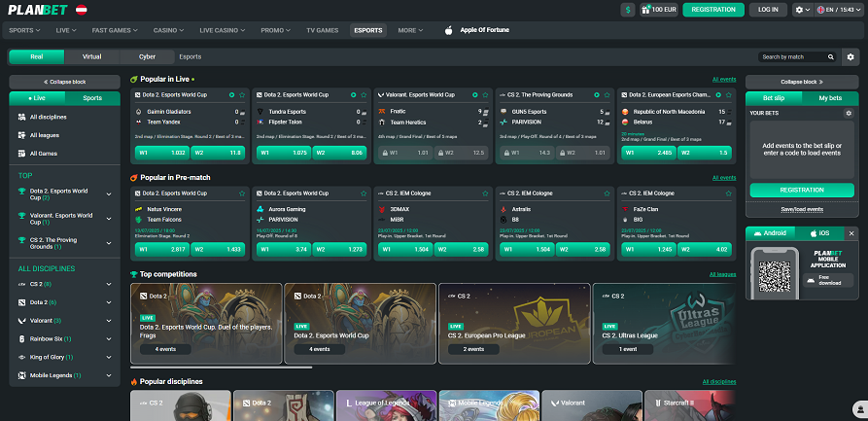
Task: Expand Dota 2. Esports World Cup in TOP
Action: tap(109, 194)
